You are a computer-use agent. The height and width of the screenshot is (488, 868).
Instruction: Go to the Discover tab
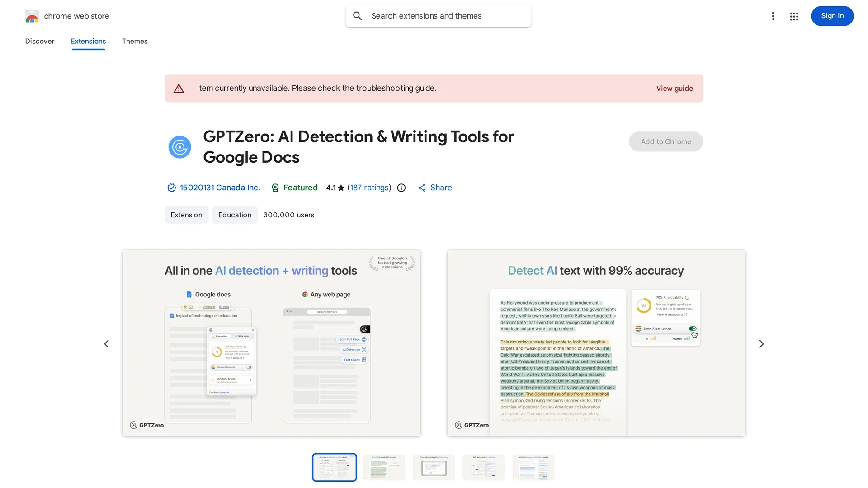(x=40, y=42)
